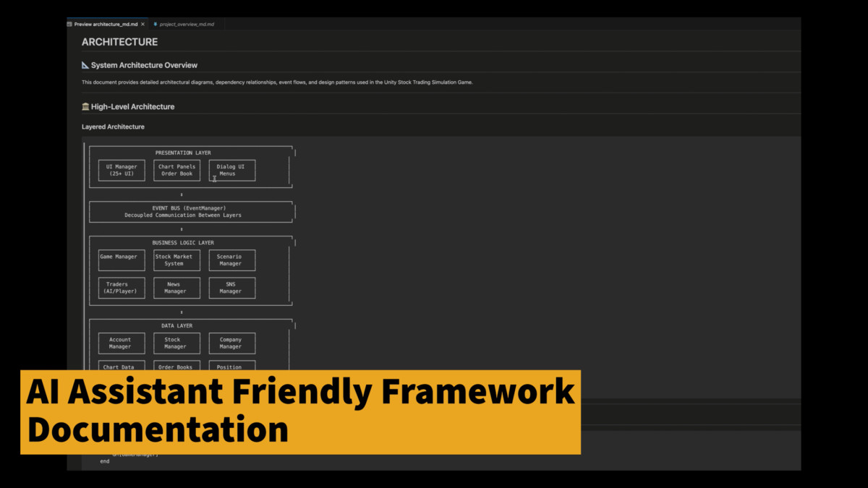Viewport: 868px width, 488px height.
Task: Switch to the Preview architecture_md.md tab
Action: [x=106, y=24]
